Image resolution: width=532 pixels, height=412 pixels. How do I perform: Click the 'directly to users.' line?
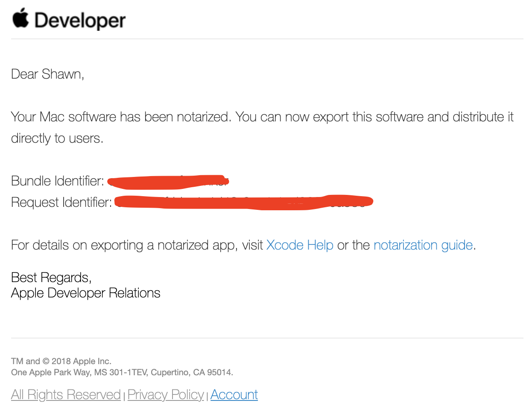click(x=57, y=138)
